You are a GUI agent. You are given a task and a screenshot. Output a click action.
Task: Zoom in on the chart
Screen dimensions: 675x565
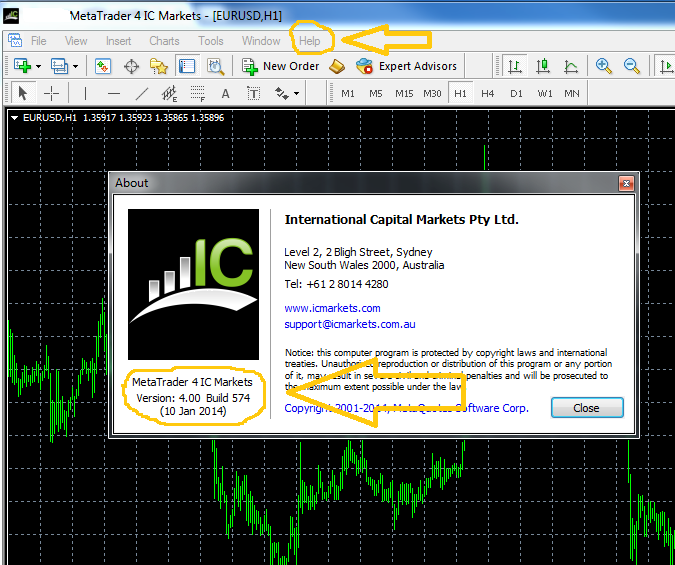click(x=604, y=66)
